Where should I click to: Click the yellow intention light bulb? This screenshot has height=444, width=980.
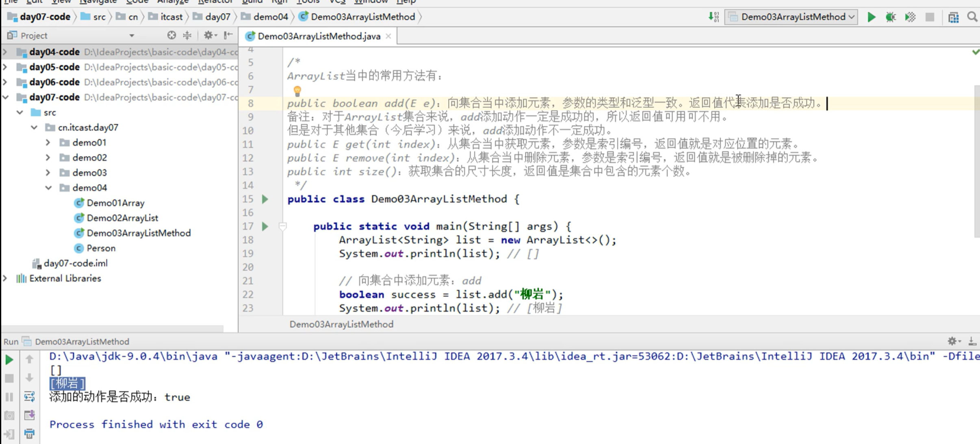pyautogui.click(x=297, y=91)
